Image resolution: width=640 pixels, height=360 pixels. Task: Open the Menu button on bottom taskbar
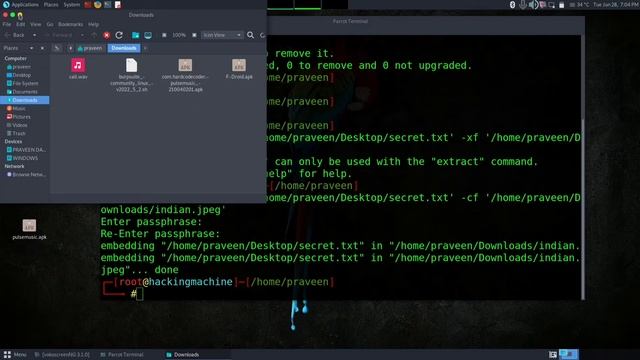(x=15, y=355)
